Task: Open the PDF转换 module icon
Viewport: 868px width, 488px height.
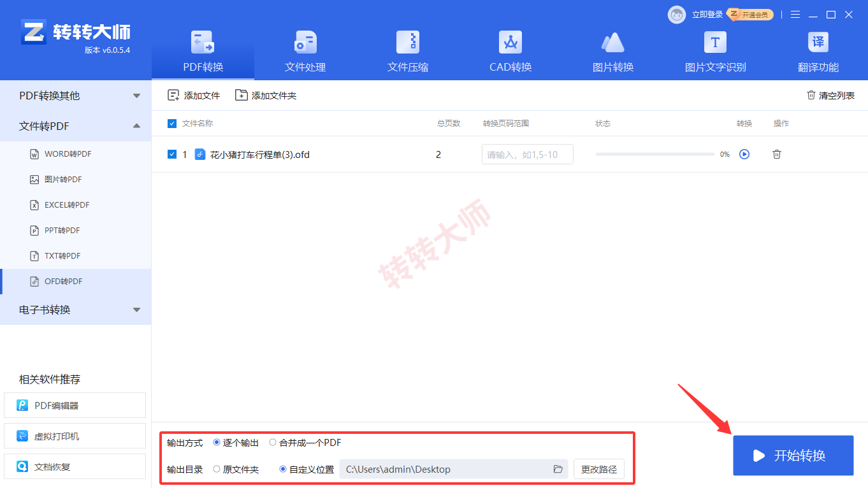Action: (x=203, y=42)
